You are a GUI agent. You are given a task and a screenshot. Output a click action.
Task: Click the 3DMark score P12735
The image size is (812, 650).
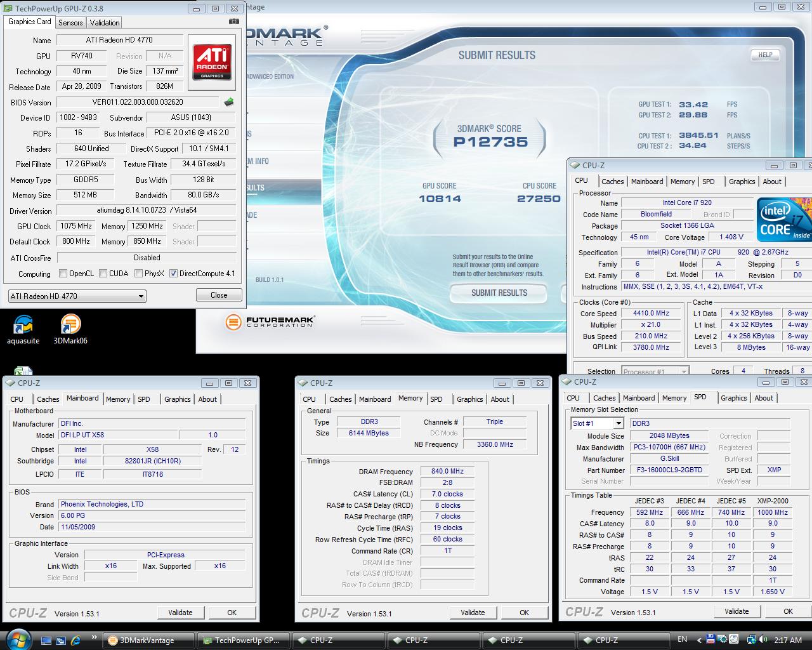point(490,142)
